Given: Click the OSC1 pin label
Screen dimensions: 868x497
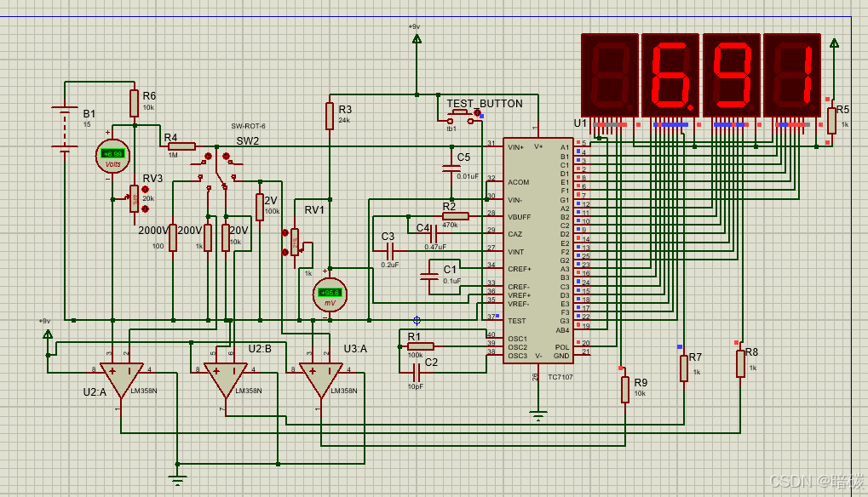Looking at the screenshot, I should click(518, 339).
